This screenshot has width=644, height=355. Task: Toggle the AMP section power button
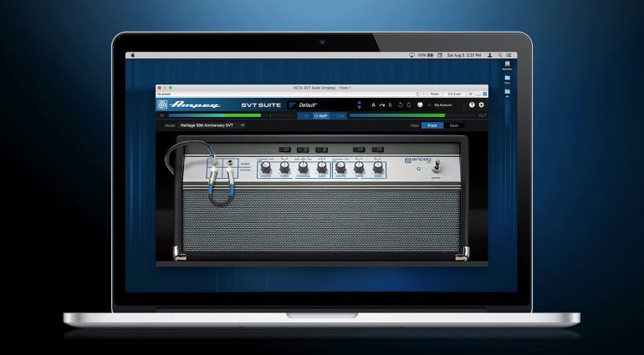point(315,115)
